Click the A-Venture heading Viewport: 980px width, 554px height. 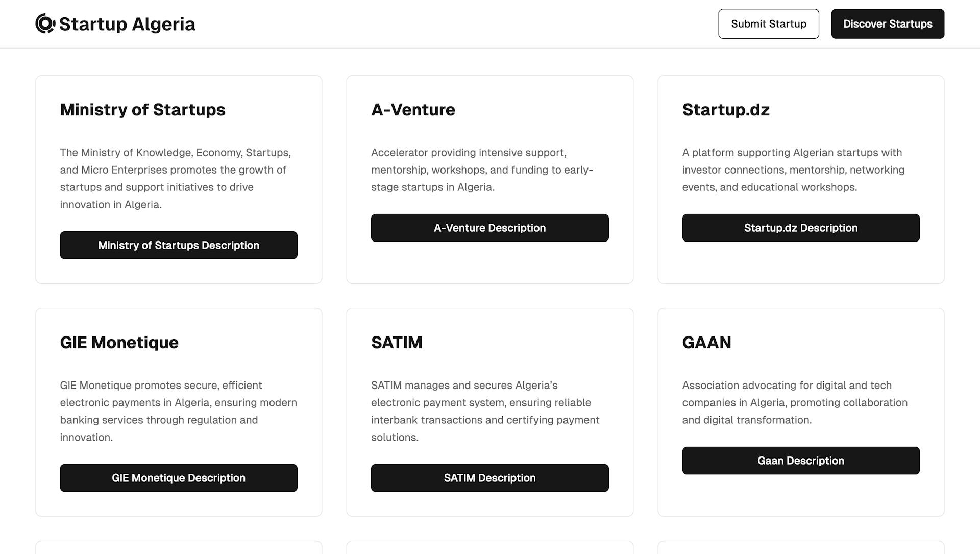[x=412, y=110]
